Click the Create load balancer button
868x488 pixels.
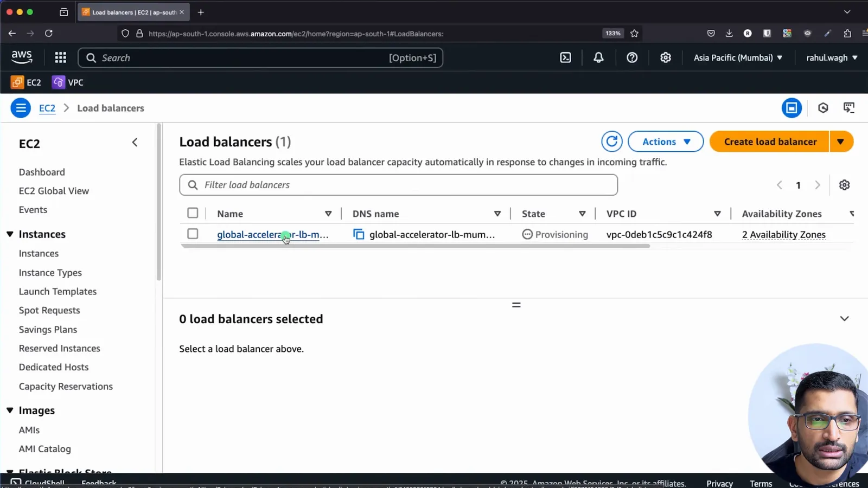click(769, 142)
